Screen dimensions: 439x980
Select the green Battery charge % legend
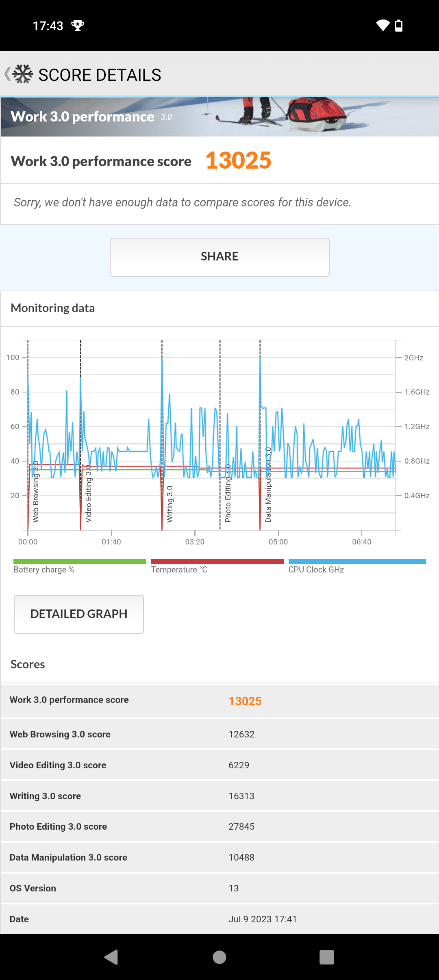tap(80, 566)
